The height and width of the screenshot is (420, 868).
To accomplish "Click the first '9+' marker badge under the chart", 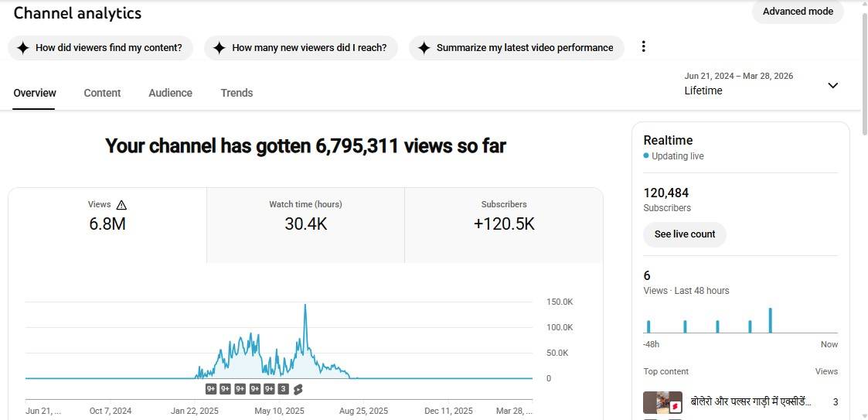I will click(211, 389).
